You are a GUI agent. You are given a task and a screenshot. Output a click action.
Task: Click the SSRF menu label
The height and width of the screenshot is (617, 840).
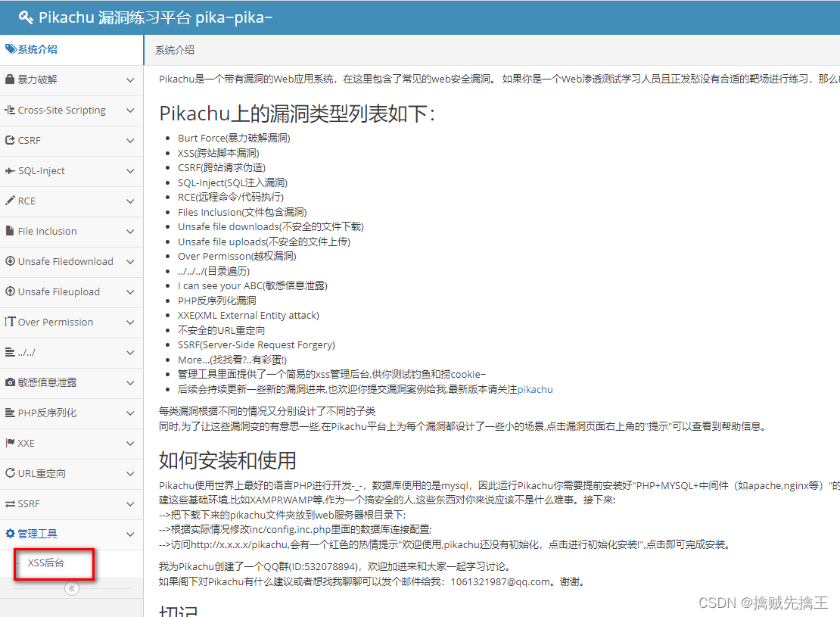point(29,504)
